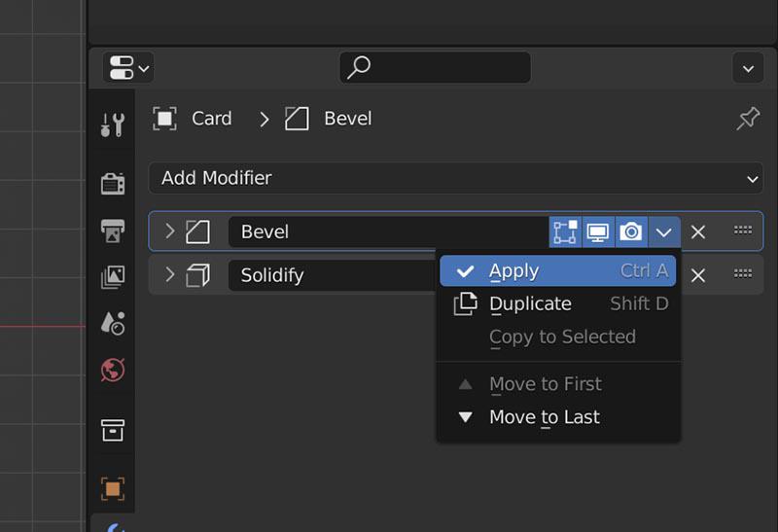Open the View Layer properties tab

pyautogui.click(x=113, y=276)
